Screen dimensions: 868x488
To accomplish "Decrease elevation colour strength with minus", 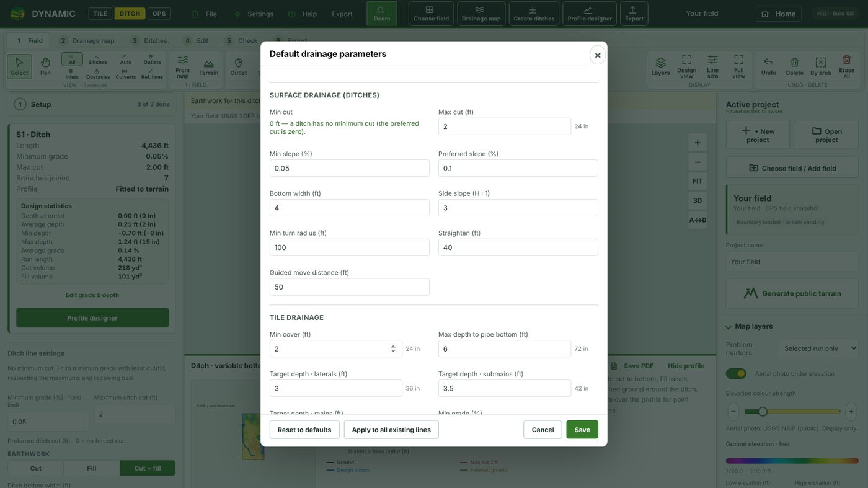I will 733,411.
